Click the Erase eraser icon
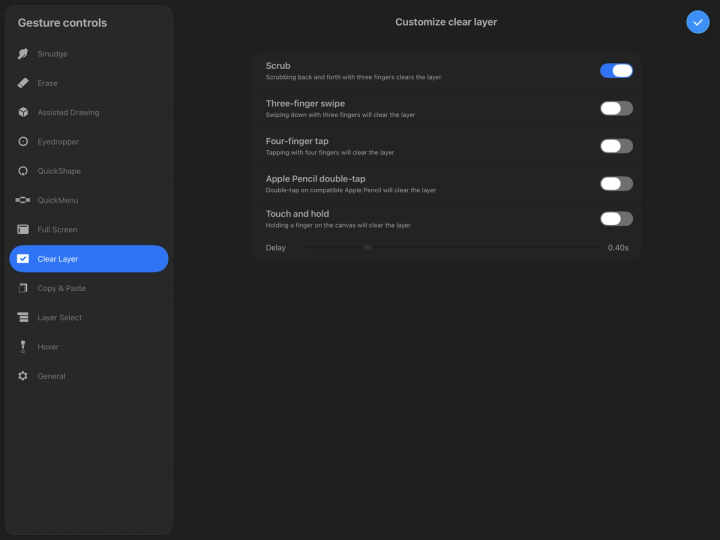This screenshot has height=540, width=720. pyautogui.click(x=23, y=83)
